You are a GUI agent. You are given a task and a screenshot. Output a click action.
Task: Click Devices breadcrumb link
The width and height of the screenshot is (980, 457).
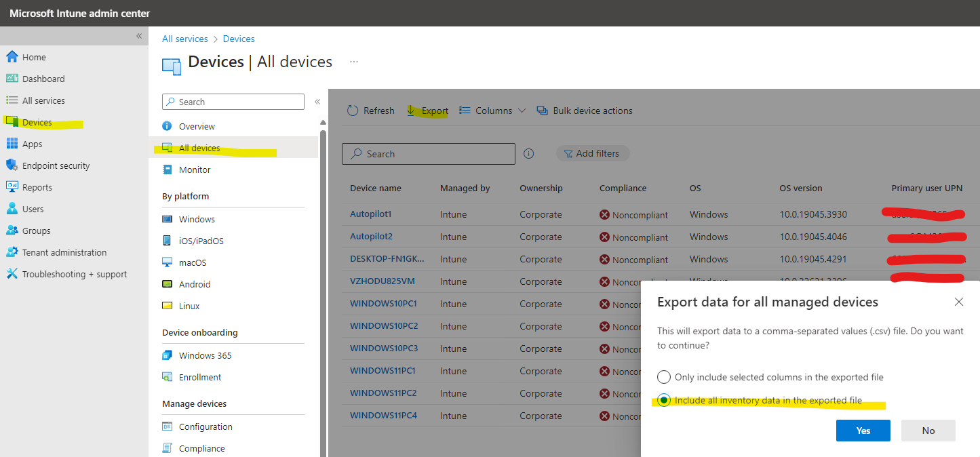click(x=239, y=39)
